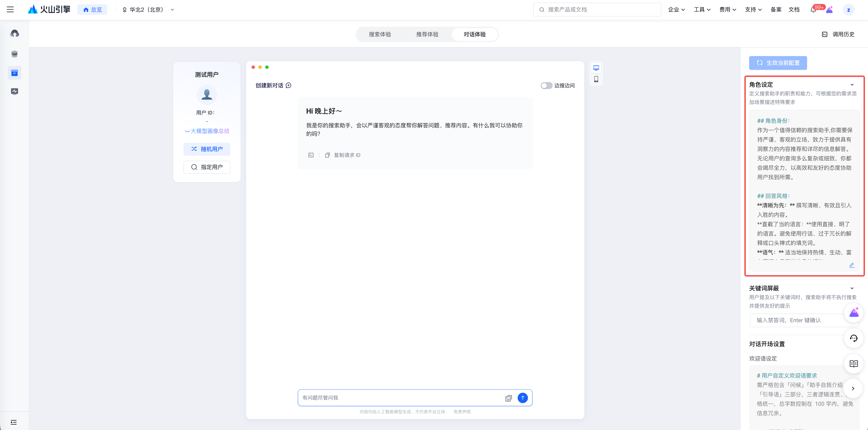Click the create new conversation plus icon
Screen dimensions: 868x430
click(288, 85)
